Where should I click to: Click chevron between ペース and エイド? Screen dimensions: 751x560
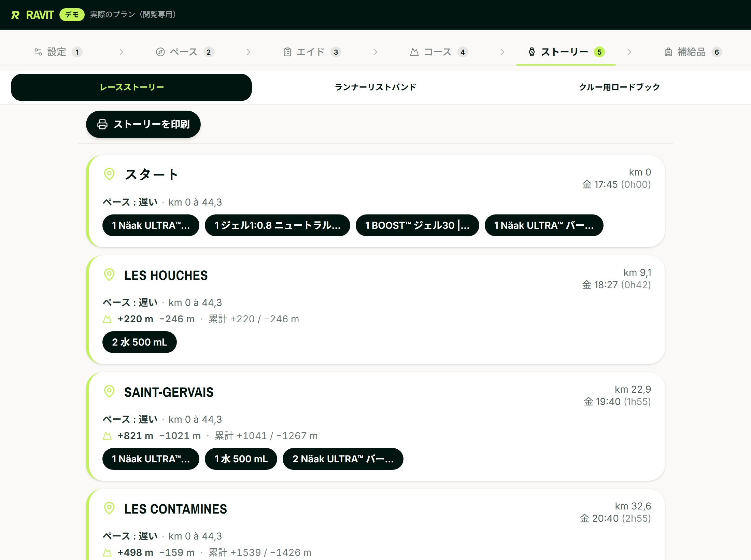(249, 52)
